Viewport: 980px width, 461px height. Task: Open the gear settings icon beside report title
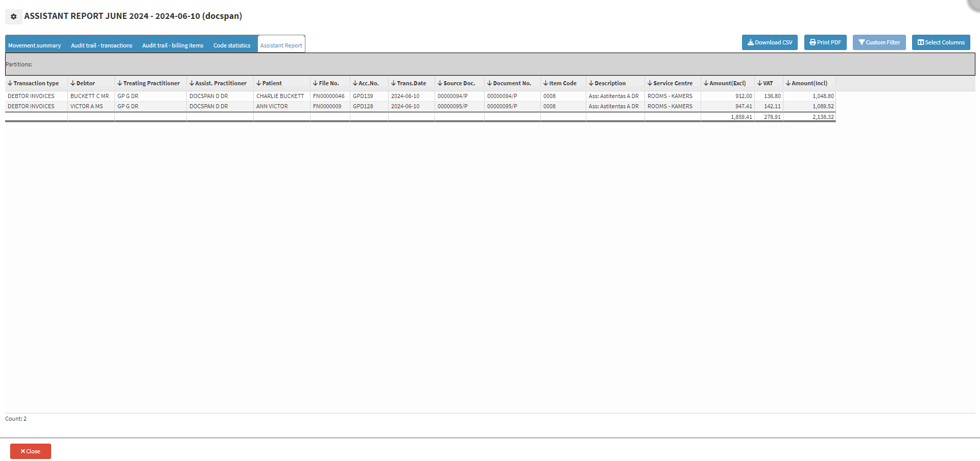pyautogui.click(x=14, y=17)
